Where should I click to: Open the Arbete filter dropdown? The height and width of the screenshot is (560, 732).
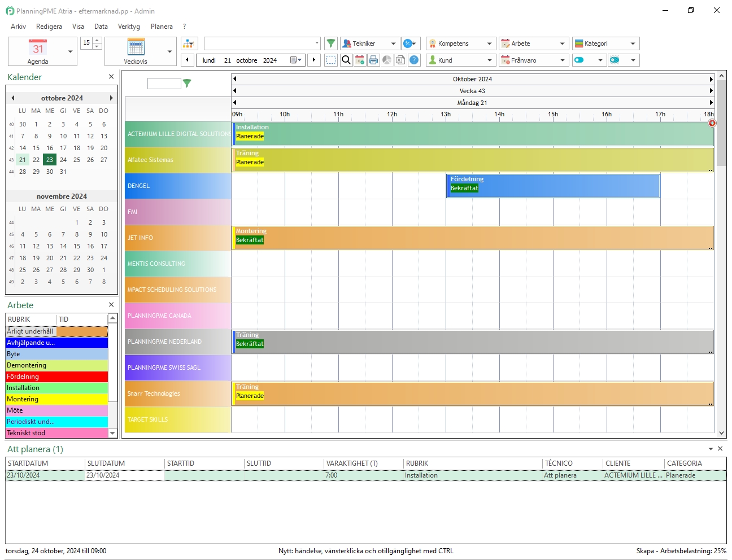tap(534, 43)
